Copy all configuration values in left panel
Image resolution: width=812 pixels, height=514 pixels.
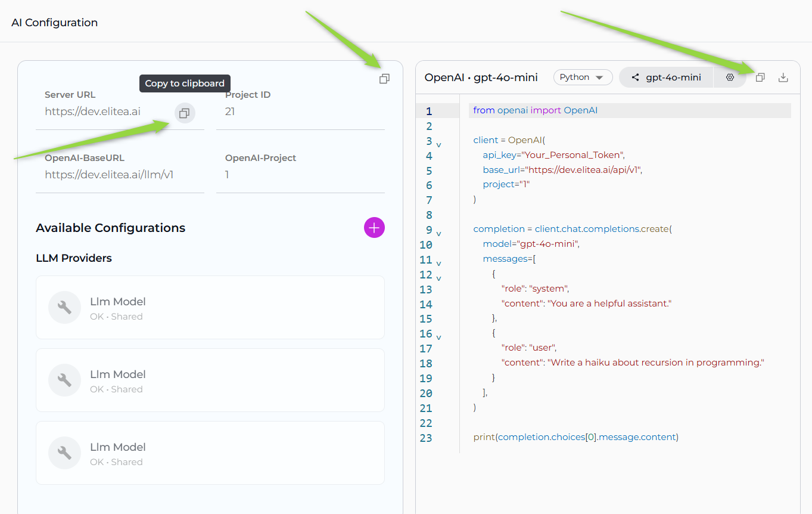point(384,79)
